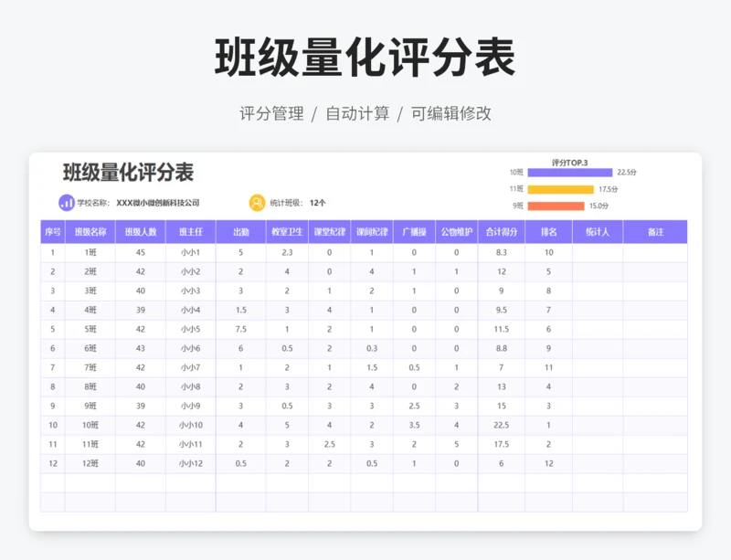Viewport: 731px width, 560px height.
Task: Click the 班主任 column header
Action: pyautogui.click(x=190, y=232)
